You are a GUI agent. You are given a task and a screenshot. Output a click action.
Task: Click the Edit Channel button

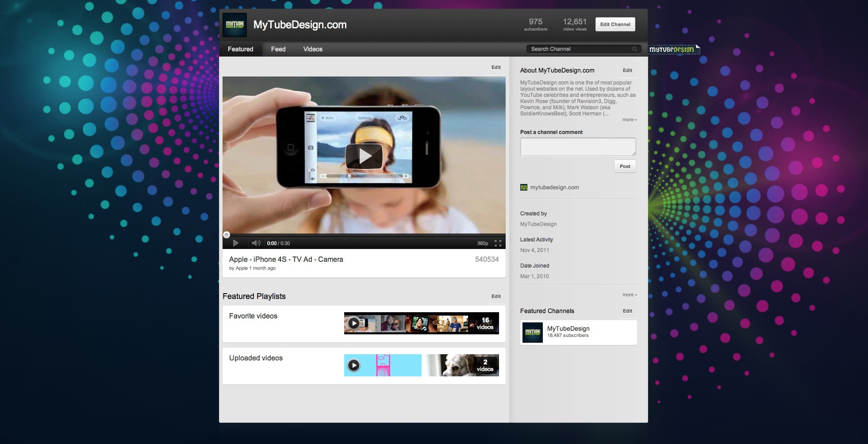(615, 24)
